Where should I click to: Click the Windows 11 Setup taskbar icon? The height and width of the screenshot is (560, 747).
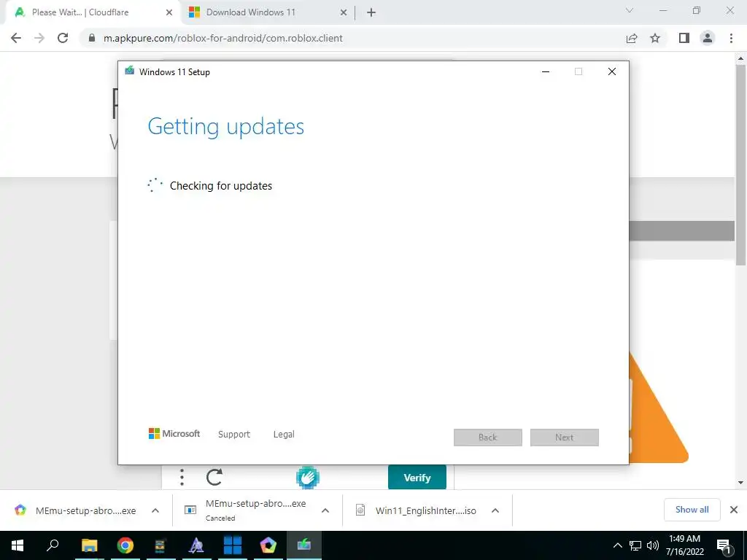(x=304, y=545)
